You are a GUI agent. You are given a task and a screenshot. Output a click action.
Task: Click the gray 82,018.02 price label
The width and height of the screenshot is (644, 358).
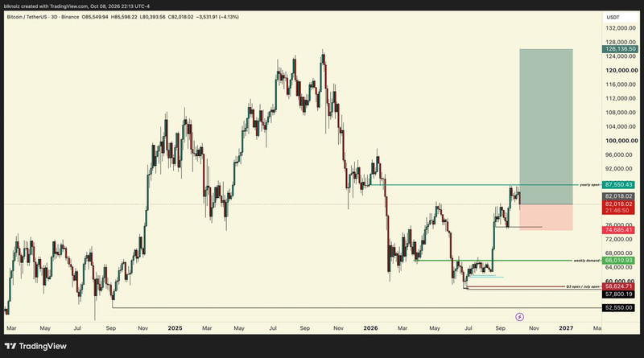tap(618, 196)
